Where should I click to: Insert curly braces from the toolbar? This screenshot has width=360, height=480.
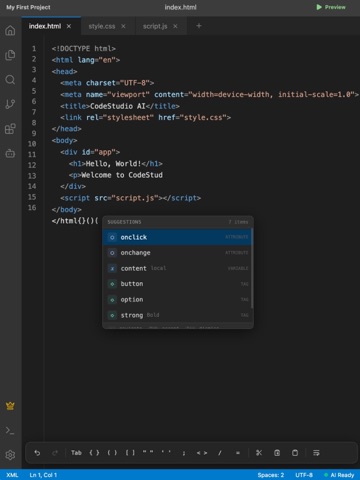pyautogui.click(x=94, y=453)
